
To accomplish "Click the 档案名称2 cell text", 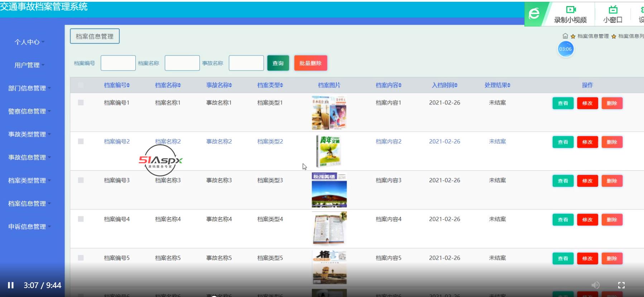I will (168, 141).
